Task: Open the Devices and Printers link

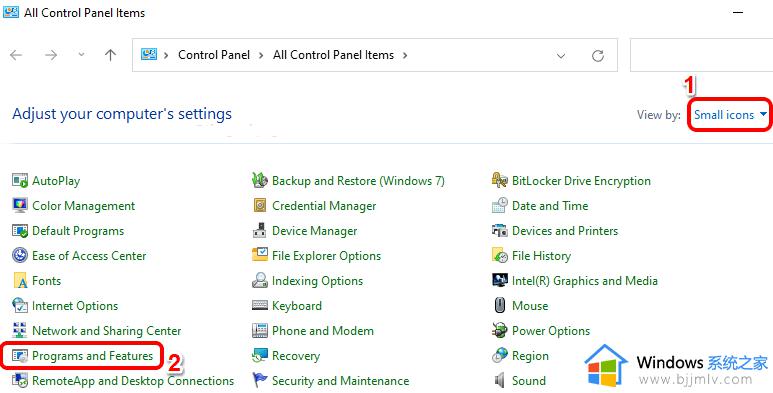Action: point(565,231)
